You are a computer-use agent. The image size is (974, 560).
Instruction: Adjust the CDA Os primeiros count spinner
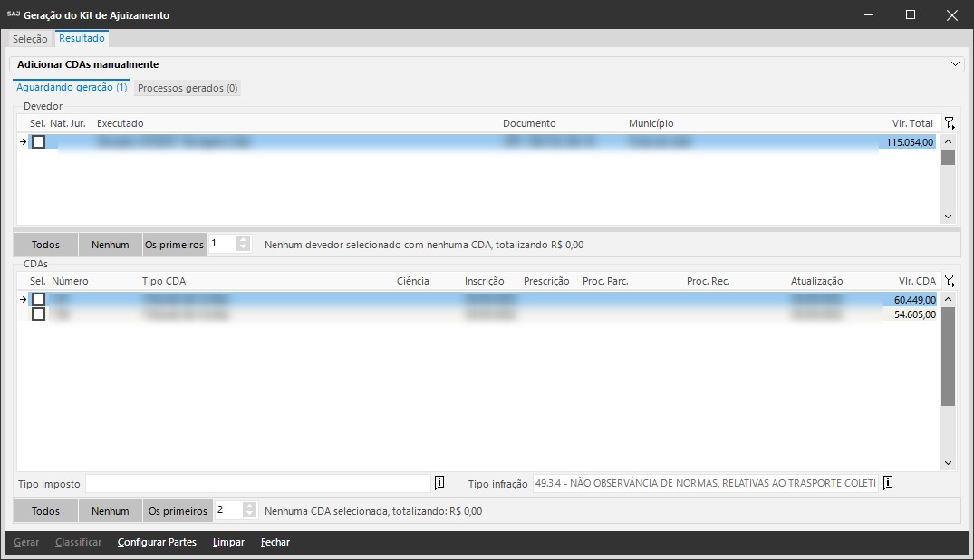click(249, 510)
